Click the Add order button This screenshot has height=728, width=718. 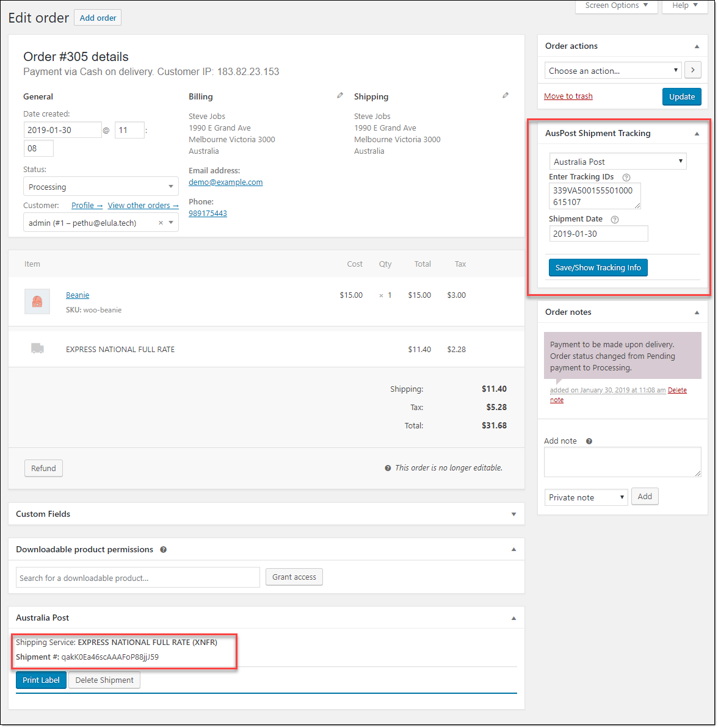[98, 18]
